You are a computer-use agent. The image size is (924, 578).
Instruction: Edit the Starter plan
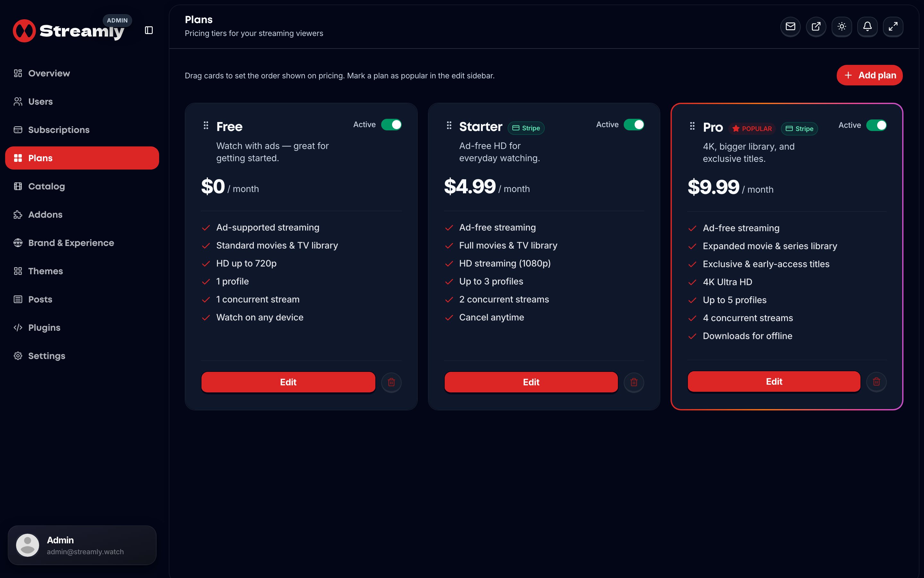(531, 382)
